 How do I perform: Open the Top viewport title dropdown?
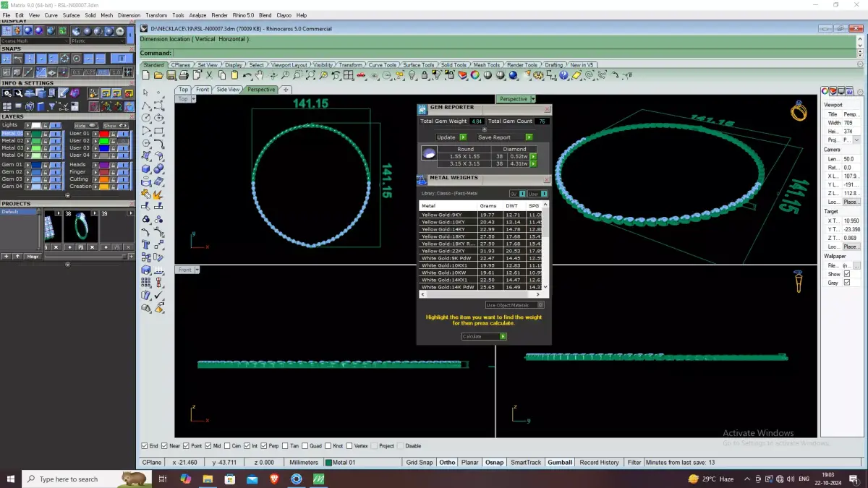(195, 99)
